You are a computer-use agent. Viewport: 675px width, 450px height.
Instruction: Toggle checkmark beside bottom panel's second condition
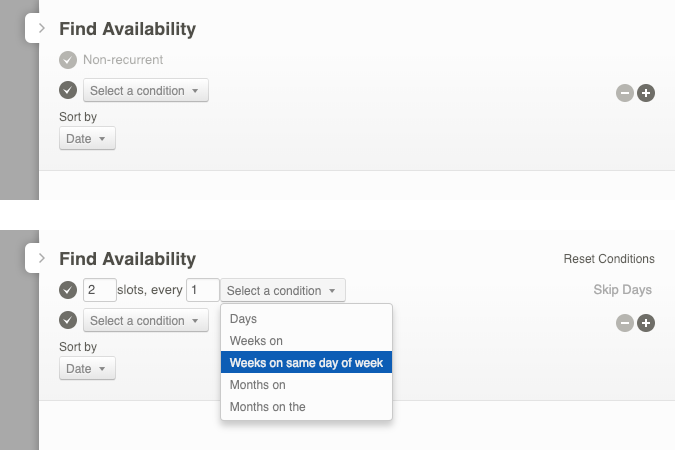tap(68, 321)
